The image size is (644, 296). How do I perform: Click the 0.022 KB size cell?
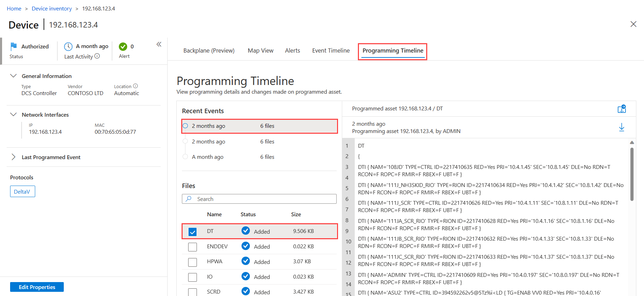pyautogui.click(x=304, y=246)
